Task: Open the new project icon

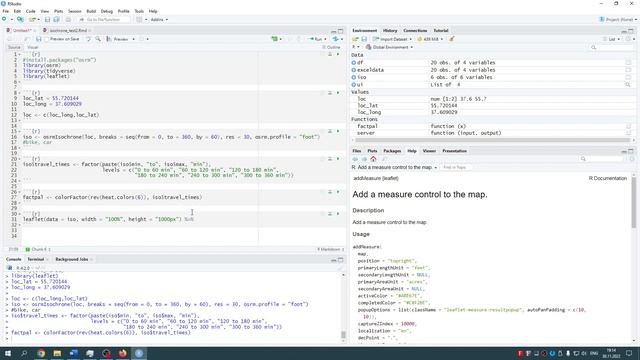Action: [20, 19]
